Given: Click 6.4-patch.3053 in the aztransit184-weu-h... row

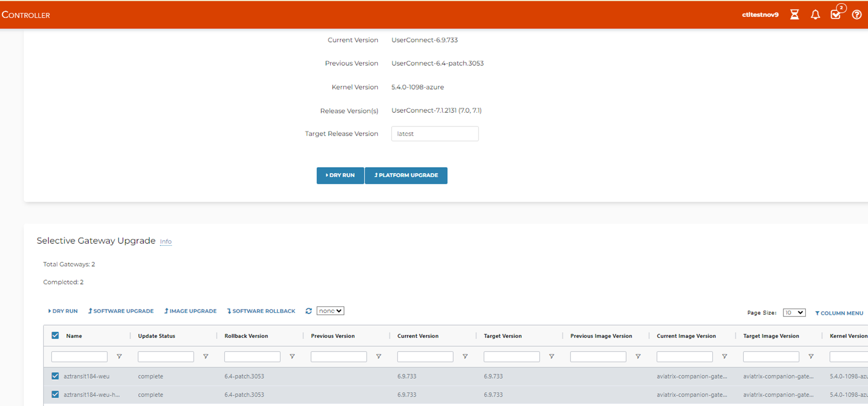Looking at the screenshot, I should (x=244, y=395).
